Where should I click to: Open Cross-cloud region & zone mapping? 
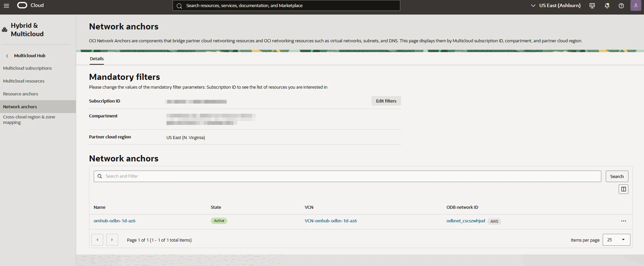tap(29, 120)
